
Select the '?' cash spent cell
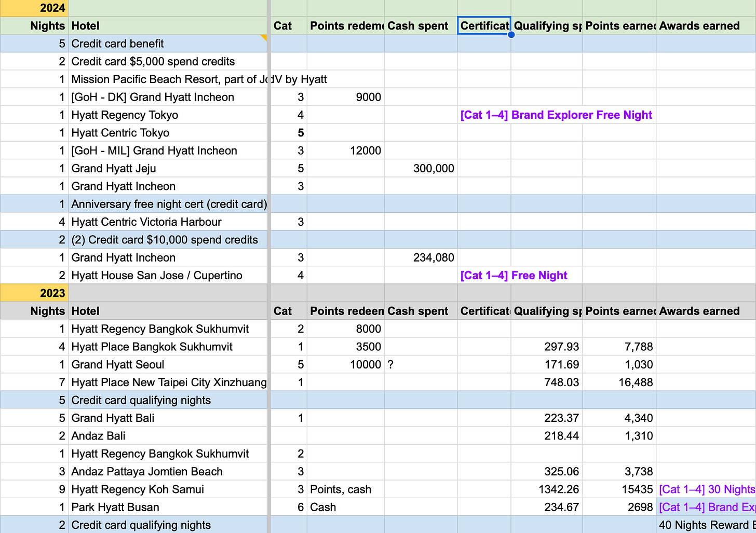(421, 364)
